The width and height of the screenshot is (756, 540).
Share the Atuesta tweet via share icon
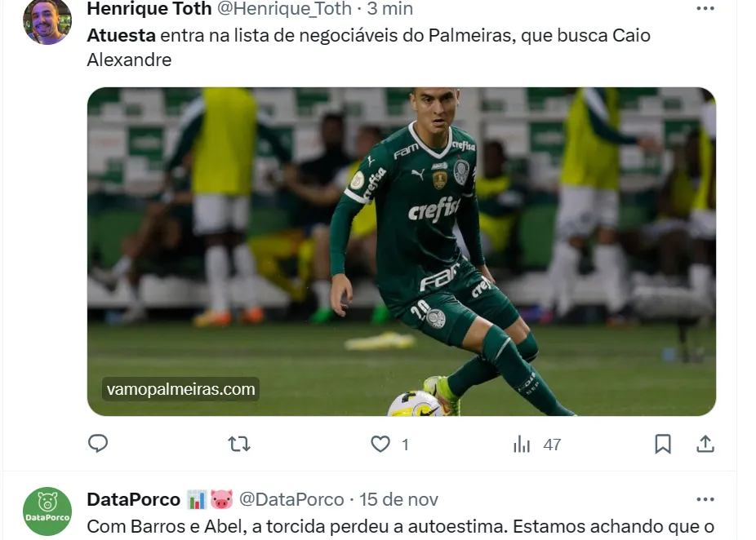tap(705, 444)
